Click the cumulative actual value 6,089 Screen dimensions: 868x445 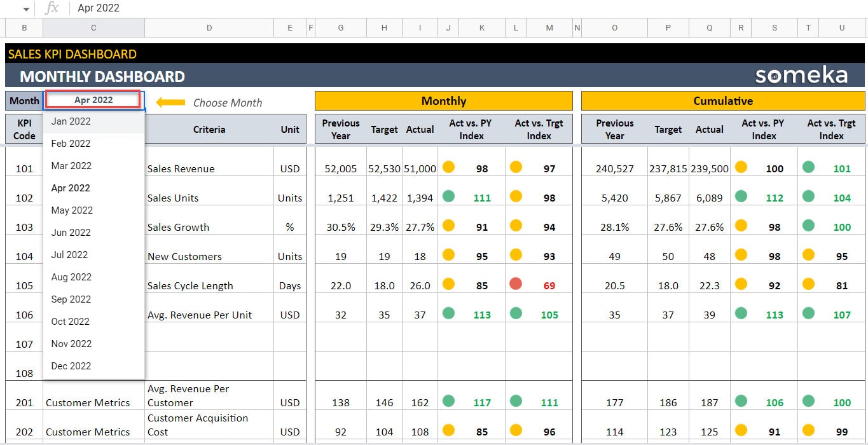[x=710, y=198]
